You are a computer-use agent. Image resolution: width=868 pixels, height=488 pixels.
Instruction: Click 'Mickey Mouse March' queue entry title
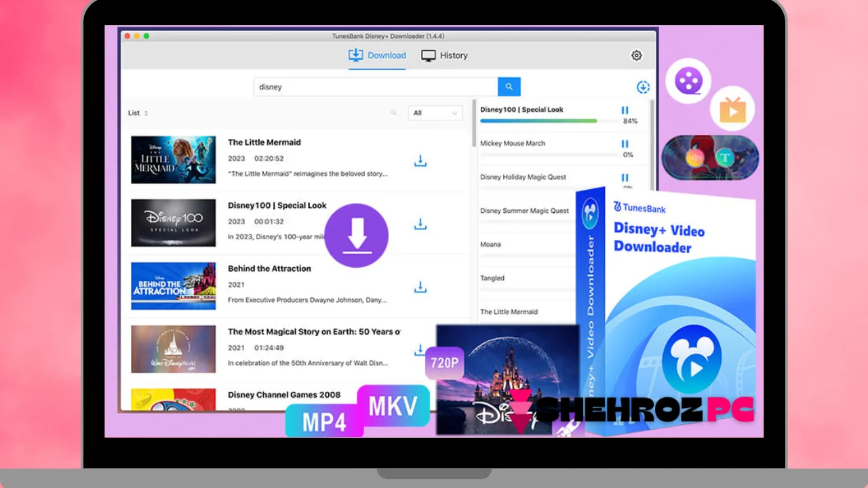[513, 144]
